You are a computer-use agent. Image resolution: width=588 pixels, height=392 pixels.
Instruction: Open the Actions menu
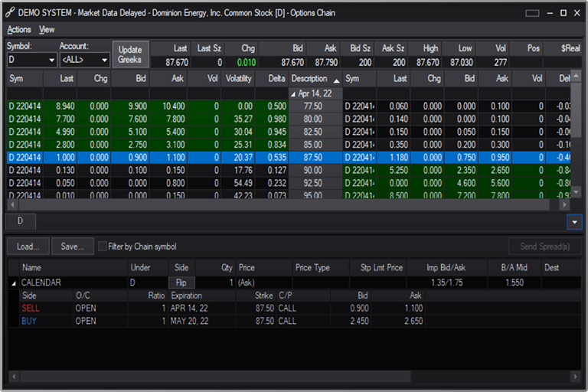pyautogui.click(x=19, y=30)
